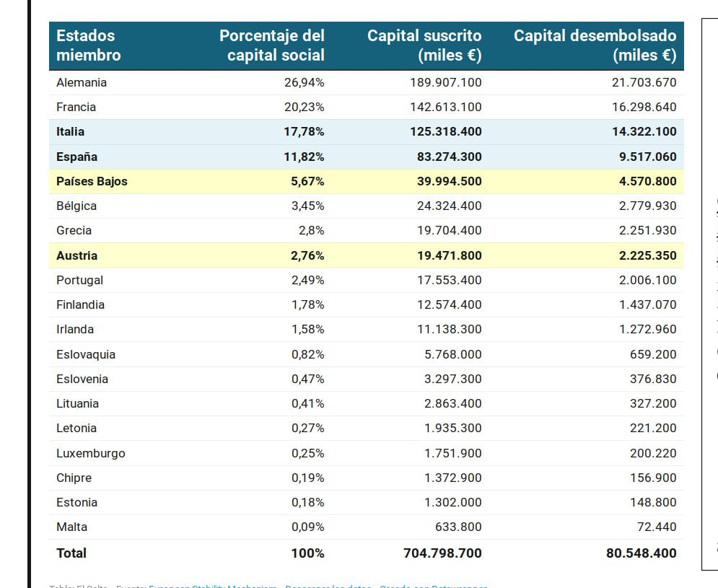The image size is (718, 588).
Task: Open the Creado con Datawrapper link
Action: (x=433, y=586)
